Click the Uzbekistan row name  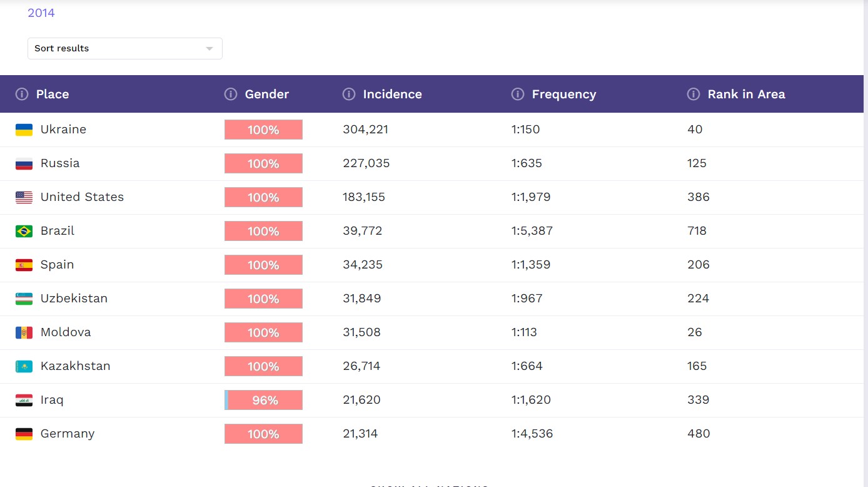(74, 299)
